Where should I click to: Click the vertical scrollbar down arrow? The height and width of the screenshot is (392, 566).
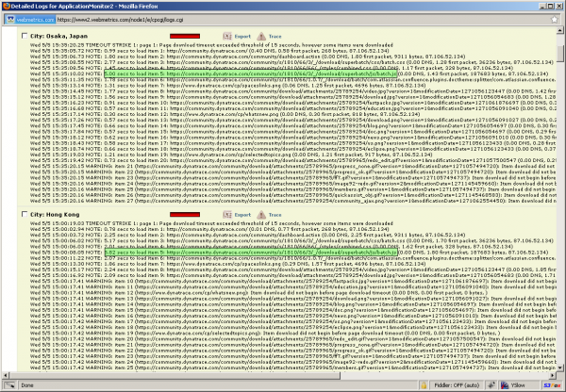559,367
